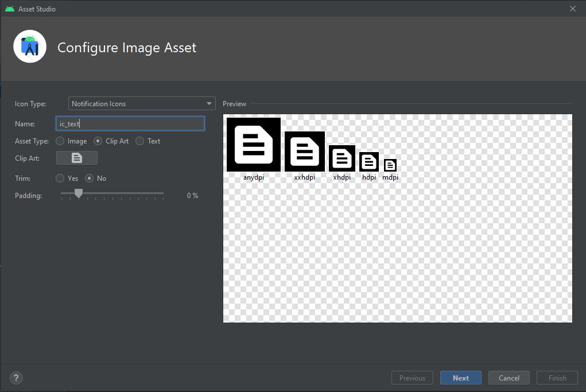Select the hdpi preview icon
This screenshot has width=586, height=392.
[369, 162]
